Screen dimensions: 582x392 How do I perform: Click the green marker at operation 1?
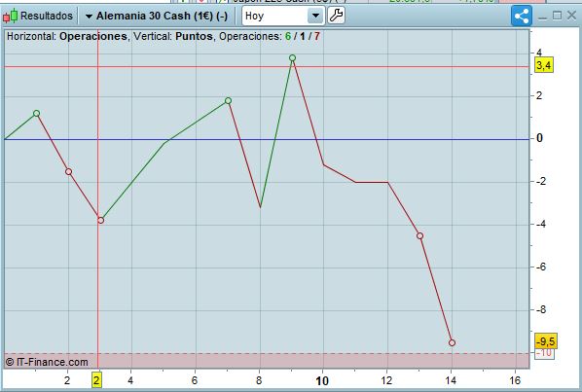point(36,113)
